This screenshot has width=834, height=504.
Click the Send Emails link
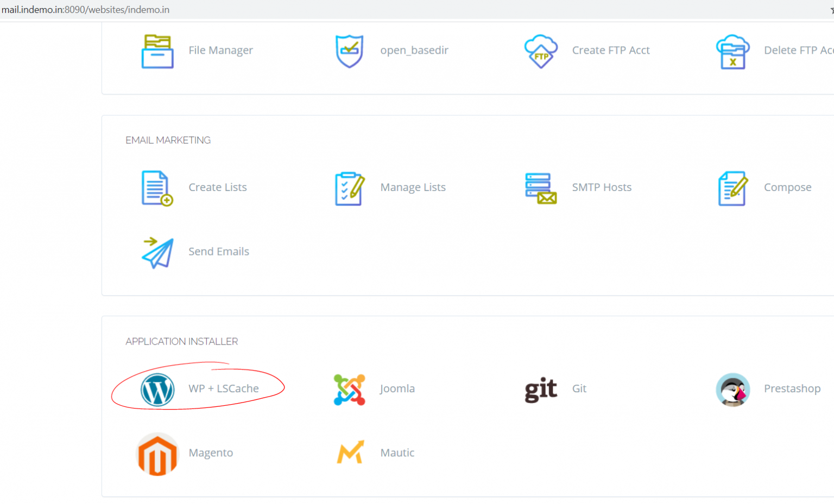point(219,251)
